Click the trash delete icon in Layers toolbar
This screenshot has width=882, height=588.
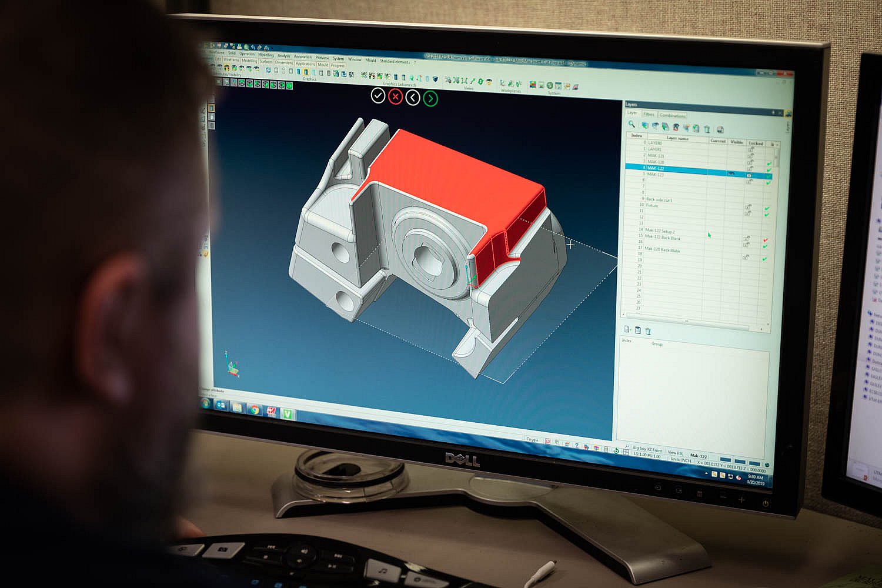(707, 129)
